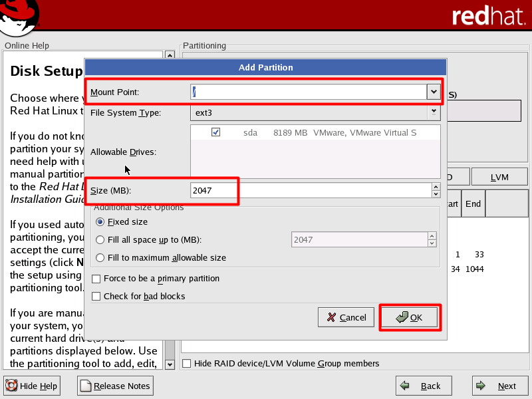This screenshot has width=532, height=399.
Task: Click the green back arrow icon
Action: (x=404, y=386)
